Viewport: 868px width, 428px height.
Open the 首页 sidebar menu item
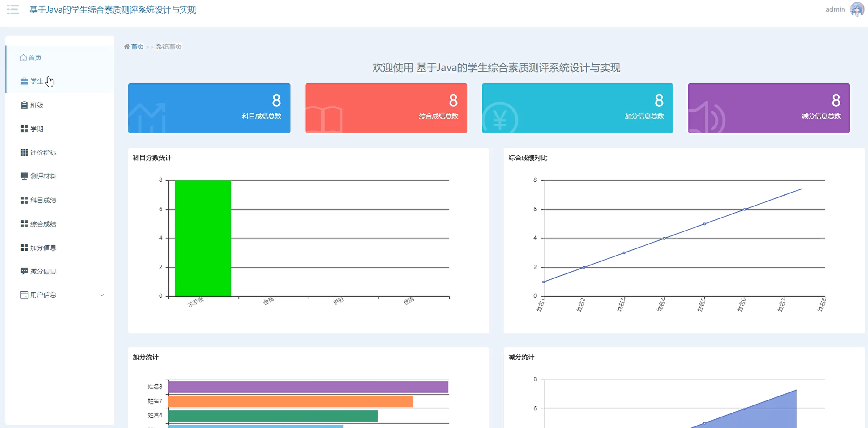[60, 57]
